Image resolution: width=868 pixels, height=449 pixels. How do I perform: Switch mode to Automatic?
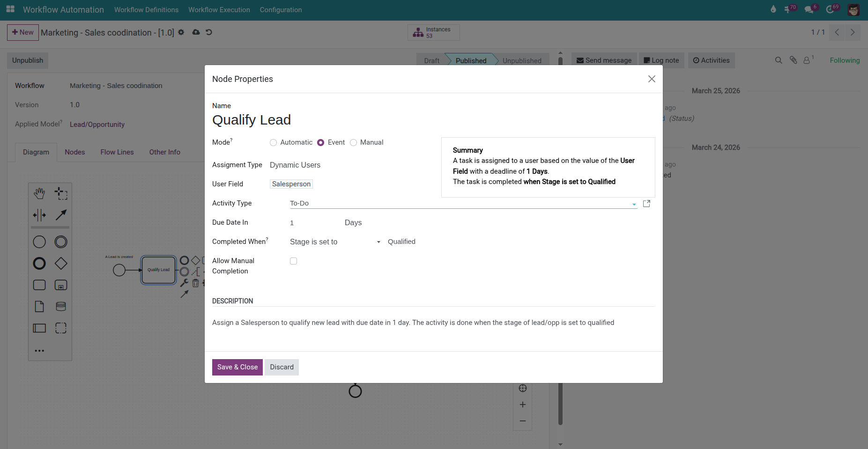coord(273,142)
